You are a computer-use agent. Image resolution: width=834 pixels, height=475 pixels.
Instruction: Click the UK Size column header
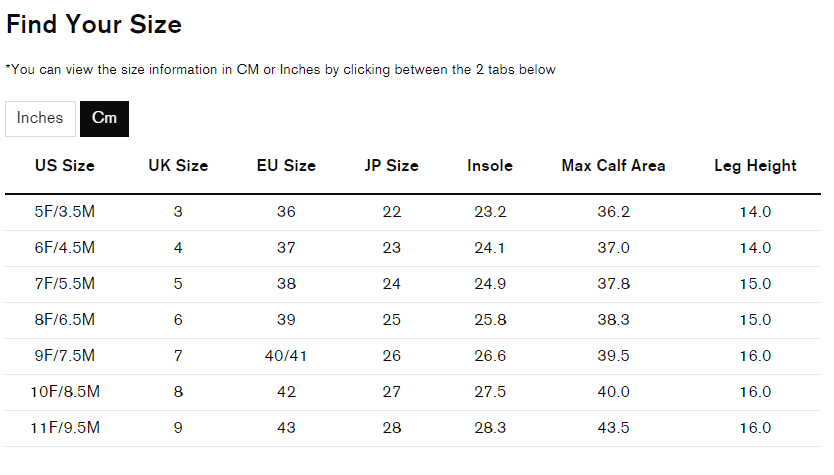click(178, 165)
